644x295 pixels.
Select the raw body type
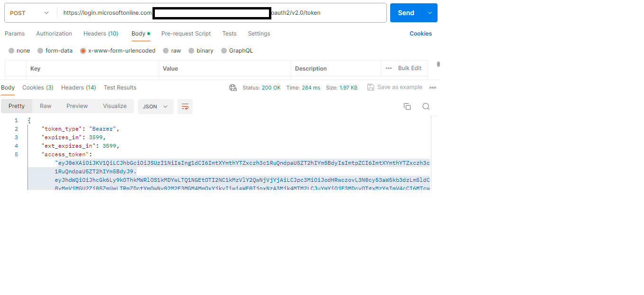(175, 50)
